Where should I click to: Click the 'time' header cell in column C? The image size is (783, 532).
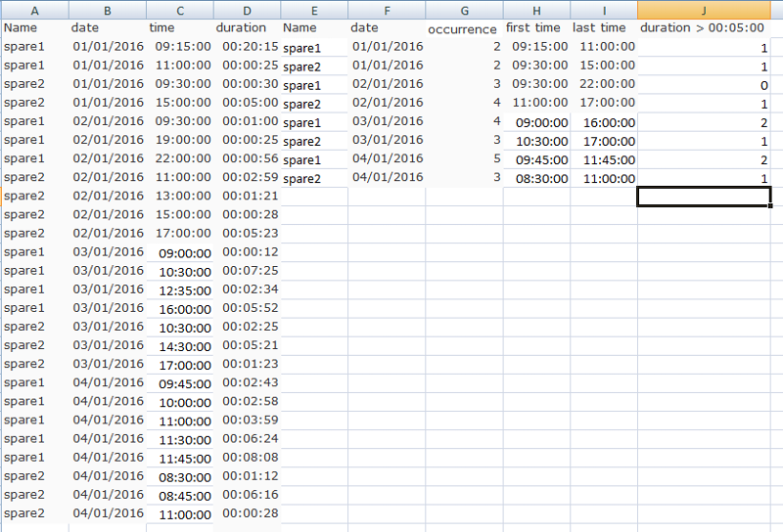(180, 28)
